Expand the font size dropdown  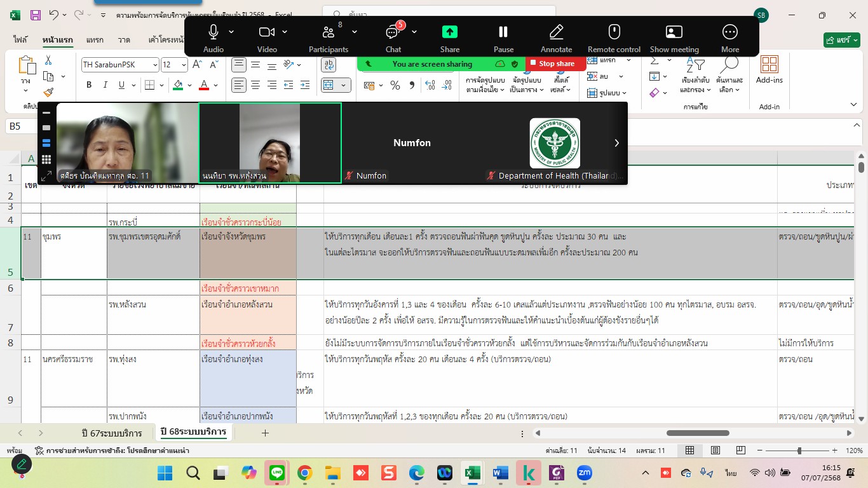(184, 65)
